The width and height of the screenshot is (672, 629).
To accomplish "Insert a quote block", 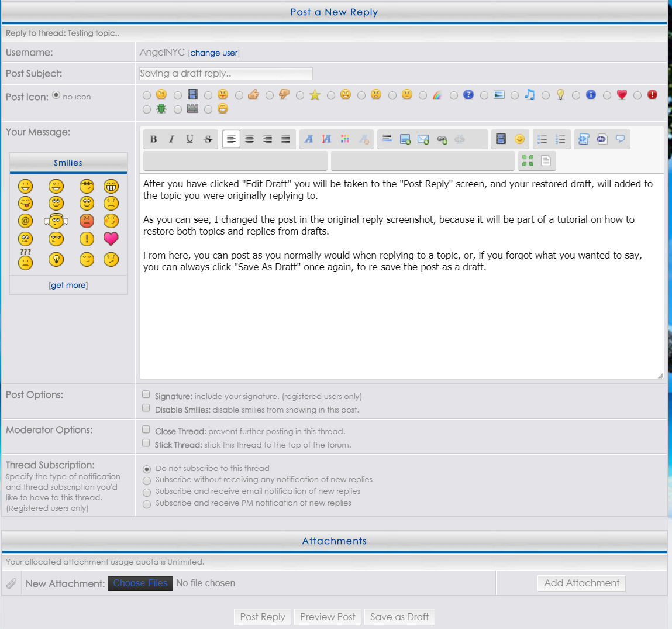I will (620, 139).
